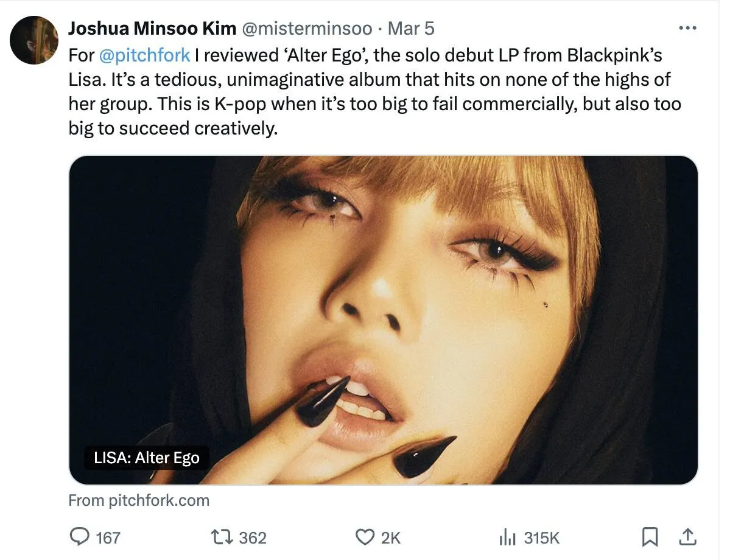Open the LISA: Alter Ego preview image
730x560 pixels.
pyautogui.click(x=383, y=320)
